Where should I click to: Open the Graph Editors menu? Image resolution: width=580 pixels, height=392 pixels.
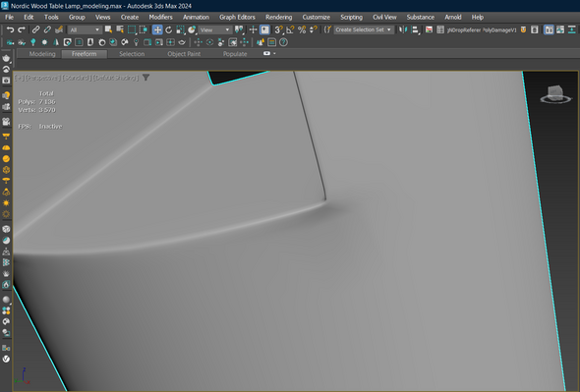(237, 17)
